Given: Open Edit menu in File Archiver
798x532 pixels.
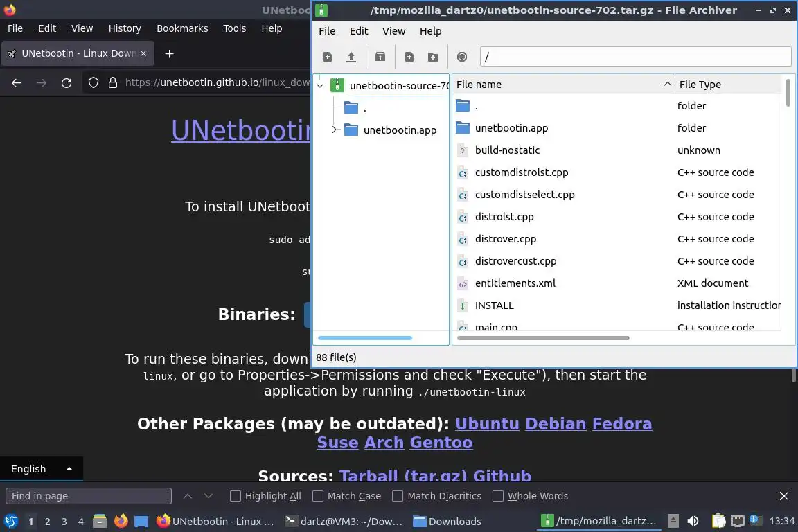Looking at the screenshot, I should pyautogui.click(x=358, y=31).
